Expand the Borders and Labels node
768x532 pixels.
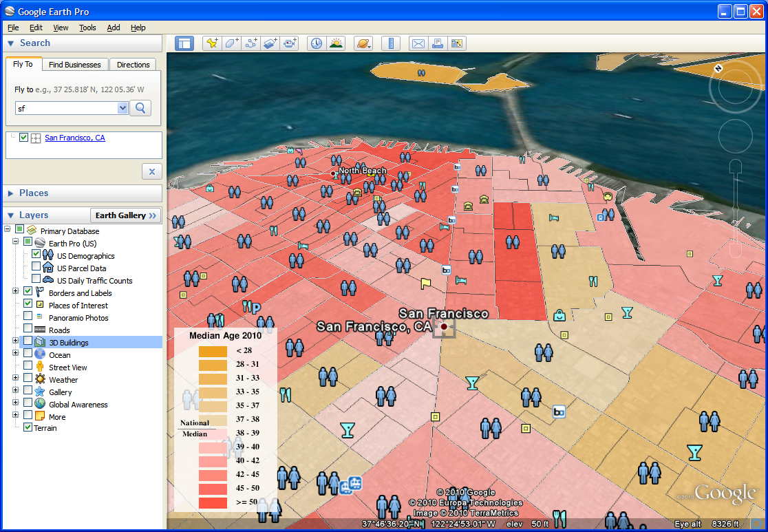coord(16,291)
